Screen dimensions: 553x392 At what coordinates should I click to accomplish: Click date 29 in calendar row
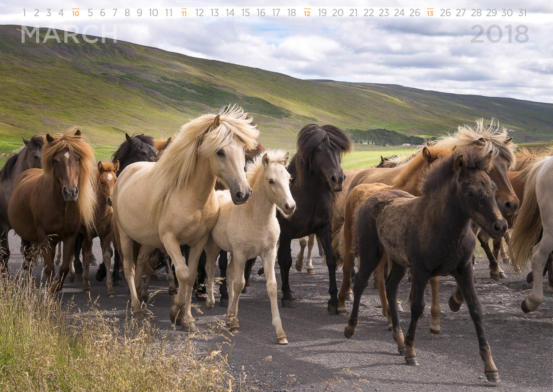(492, 13)
